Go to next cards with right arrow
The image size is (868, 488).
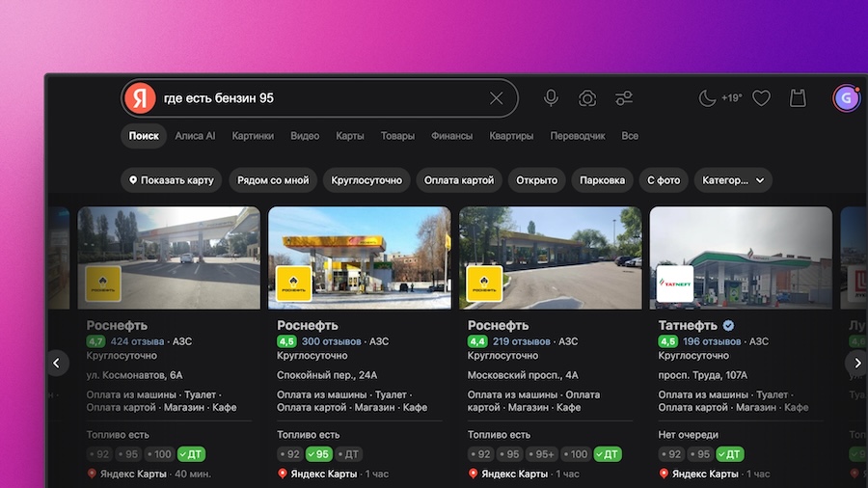pyautogui.click(x=857, y=363)
